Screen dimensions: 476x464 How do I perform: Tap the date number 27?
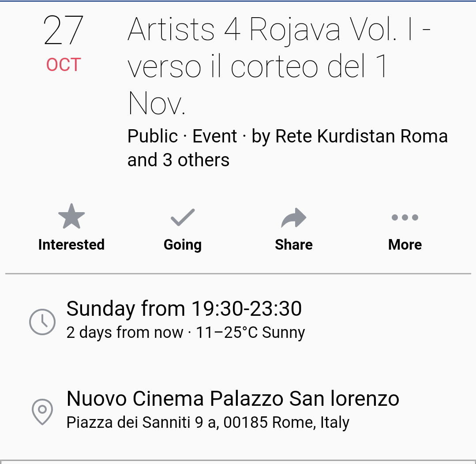pos(64,31)
